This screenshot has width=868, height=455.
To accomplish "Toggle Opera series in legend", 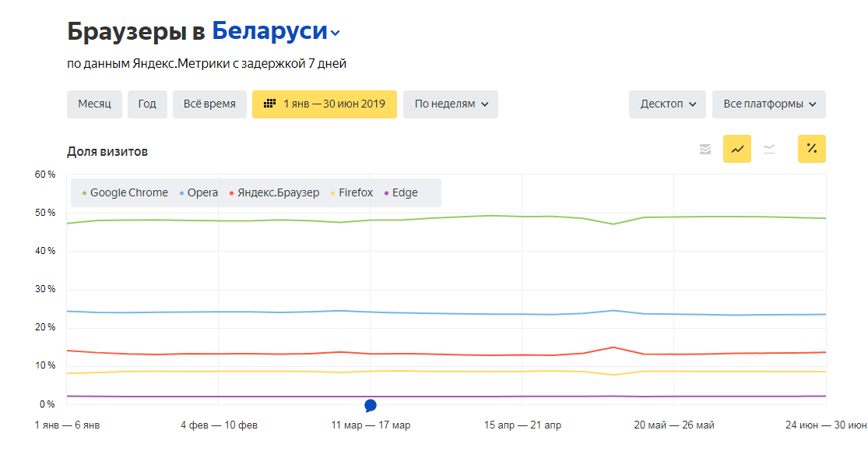I will [x=202, y=193].
